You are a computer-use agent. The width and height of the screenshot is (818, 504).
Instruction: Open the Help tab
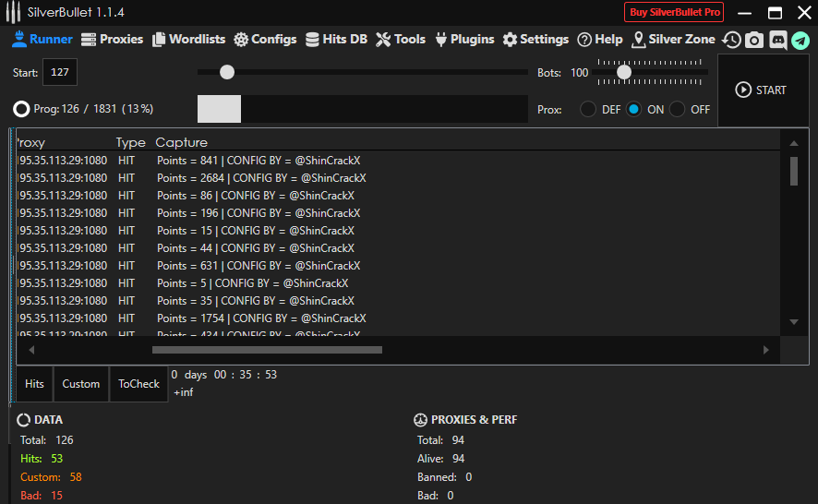(x=600, y=39)
